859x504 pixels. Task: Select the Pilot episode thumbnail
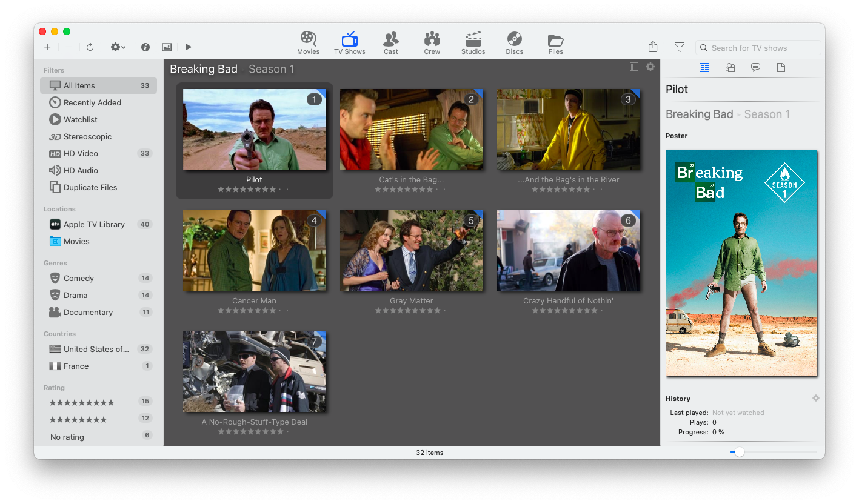click(x=255, y=130)
